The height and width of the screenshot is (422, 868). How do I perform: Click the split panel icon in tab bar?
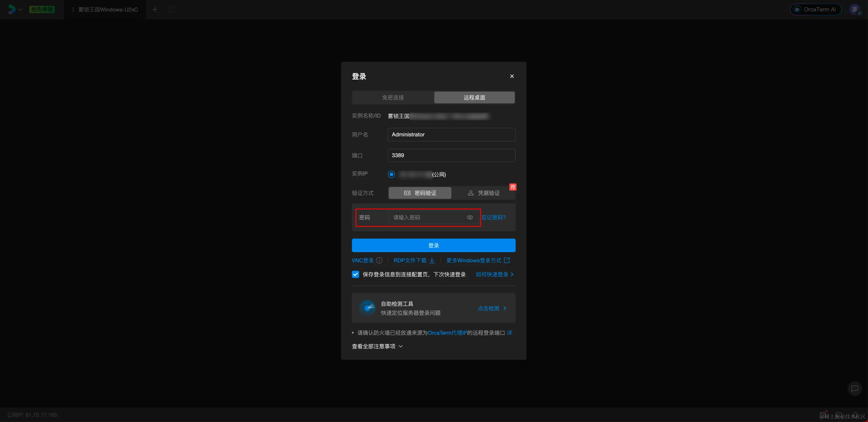tap(171, 9)
